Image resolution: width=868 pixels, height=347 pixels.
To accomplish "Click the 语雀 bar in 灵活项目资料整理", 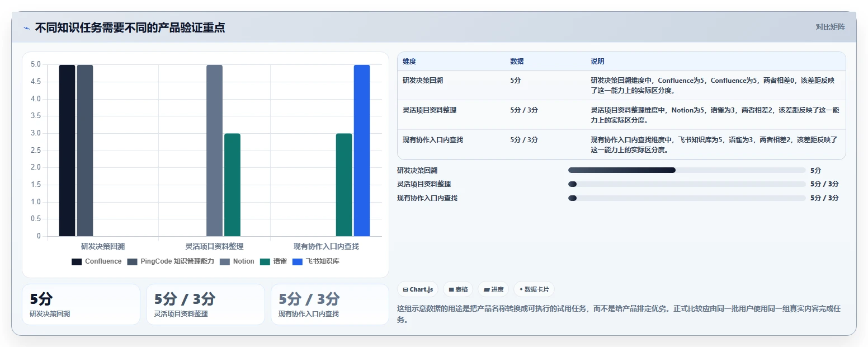I will [x=232, y=185].
